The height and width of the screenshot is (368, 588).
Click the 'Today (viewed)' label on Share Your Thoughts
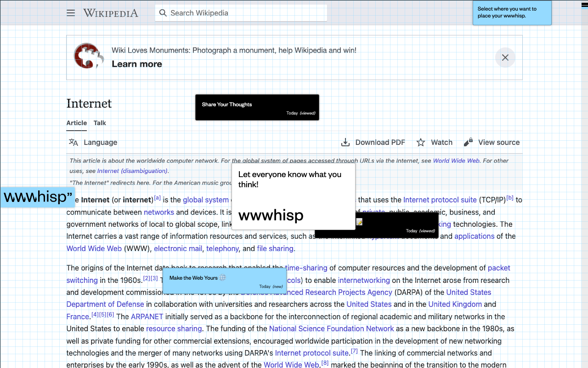301,113
